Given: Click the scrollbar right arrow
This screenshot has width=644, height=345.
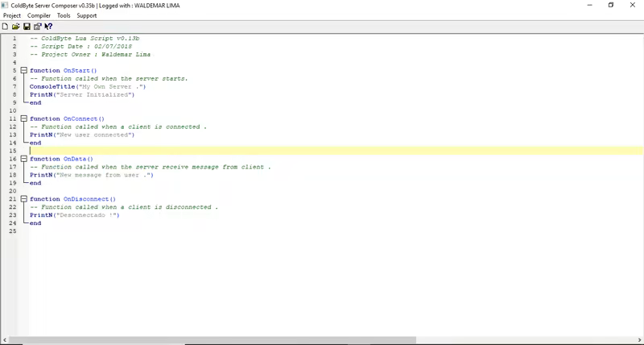Looking at the screenshot, I should 639,340.
